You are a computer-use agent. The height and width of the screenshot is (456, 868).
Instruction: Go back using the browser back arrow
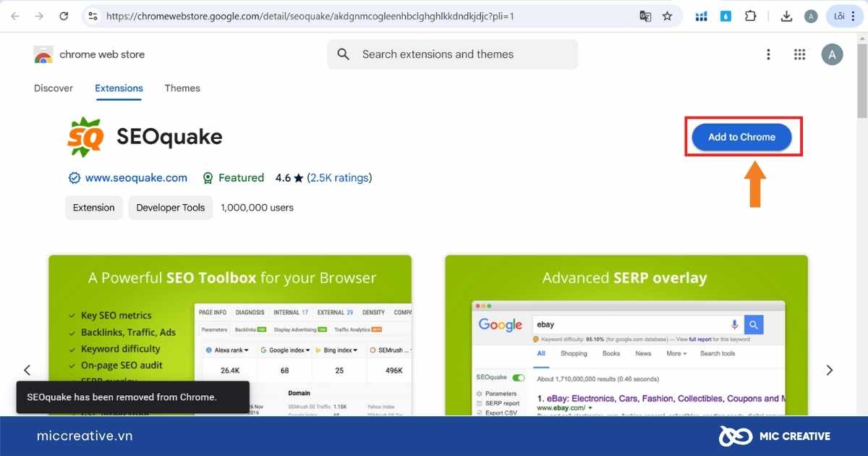click(16, 16)
